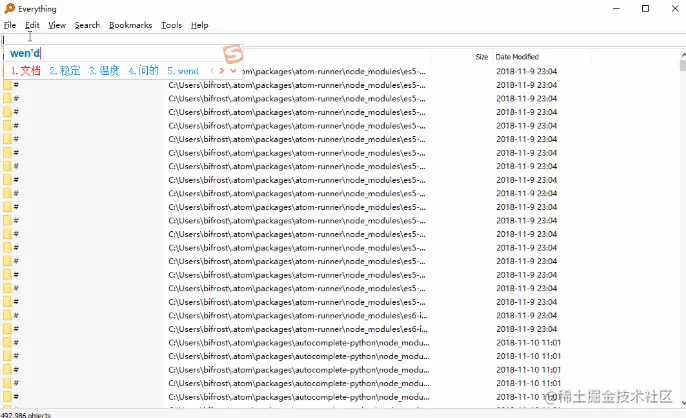Open the Help menu

point(200,25)
